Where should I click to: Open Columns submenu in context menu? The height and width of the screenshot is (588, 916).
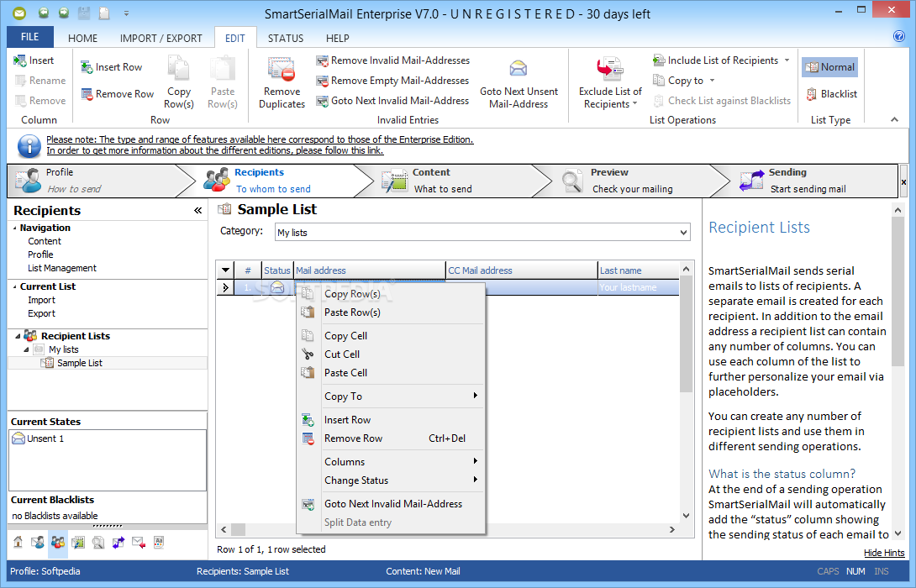point(391,462)
